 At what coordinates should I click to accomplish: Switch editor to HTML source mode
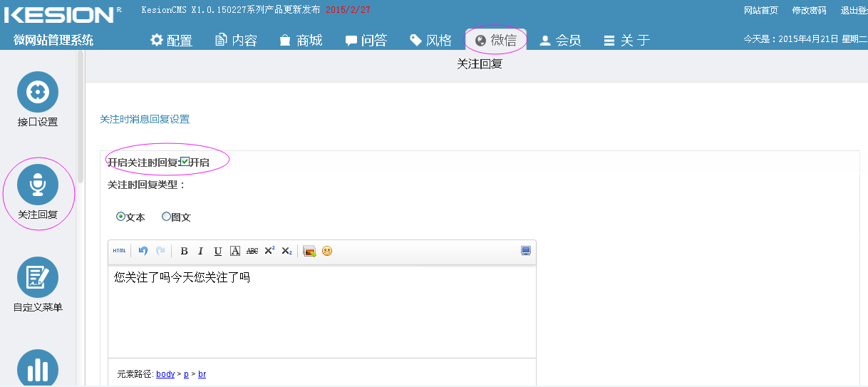tap(119, 251)
